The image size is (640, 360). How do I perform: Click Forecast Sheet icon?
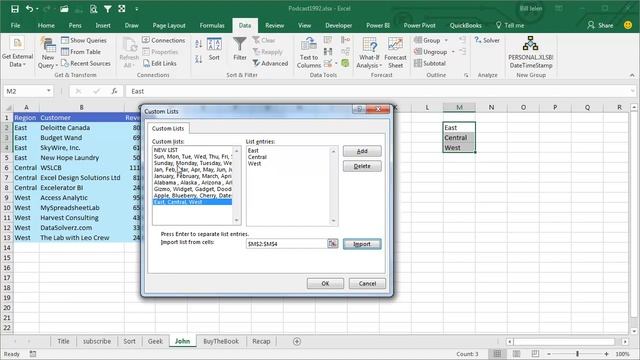coord(395,53)
